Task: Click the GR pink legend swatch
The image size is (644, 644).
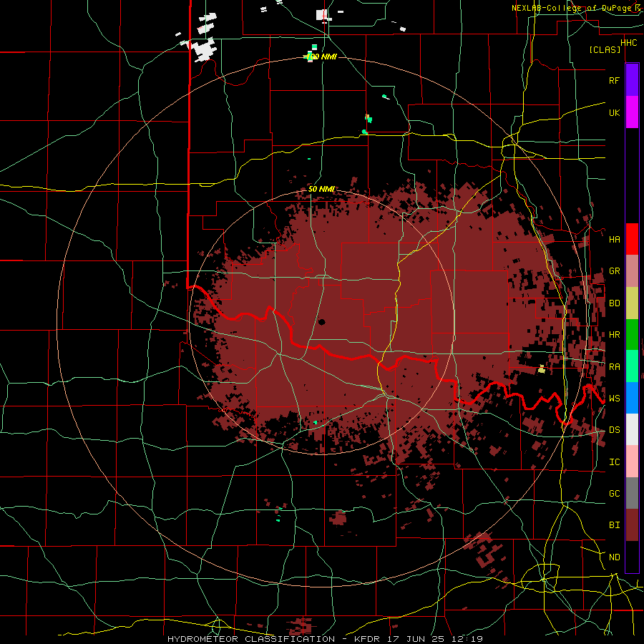Action: click(632, 271)
